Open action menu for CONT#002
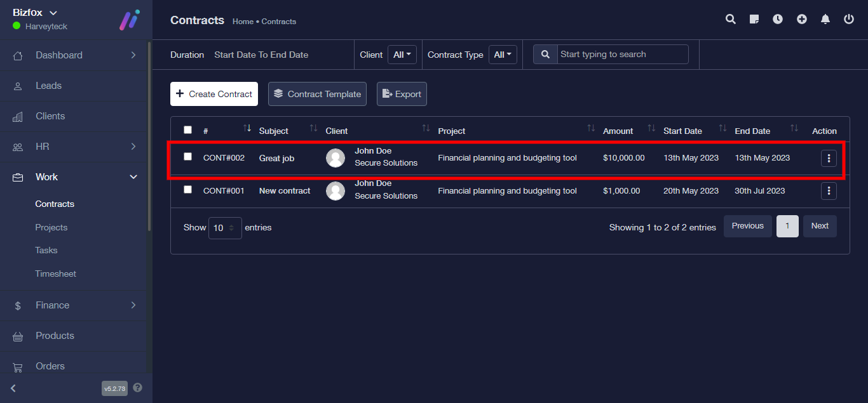The image size is (868, 403). (x=829, y=158)
